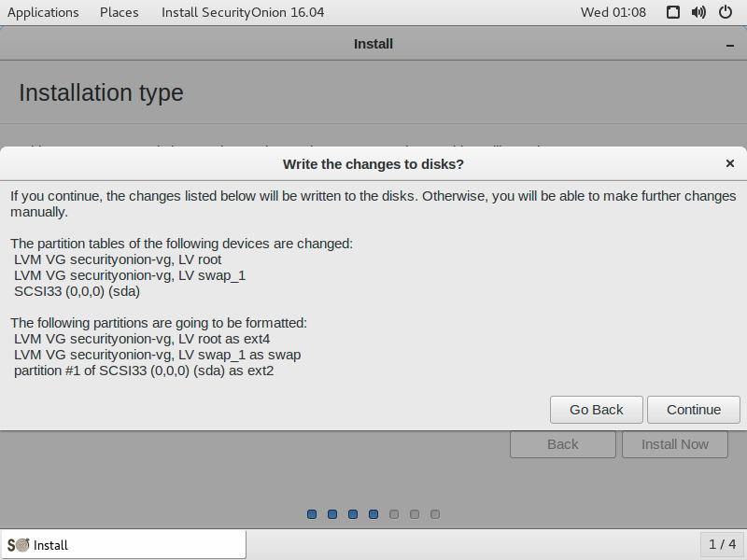The image size is (747, 560).
Task: Click the 1 / 4 workspace switcher
Action: pos(722,544)
